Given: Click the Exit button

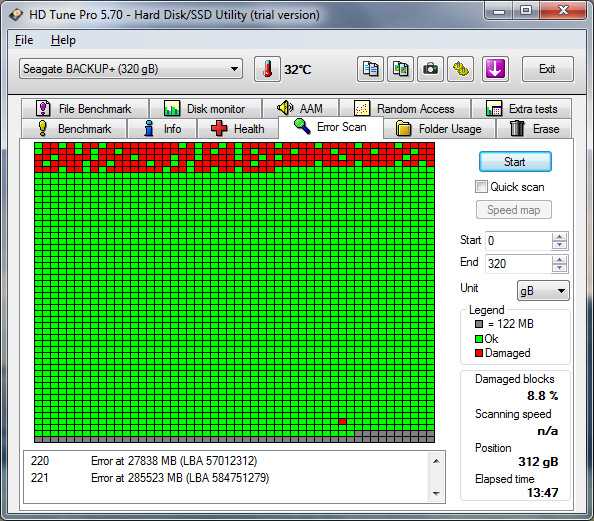Looking at the screenshot, I should point(547,69).
